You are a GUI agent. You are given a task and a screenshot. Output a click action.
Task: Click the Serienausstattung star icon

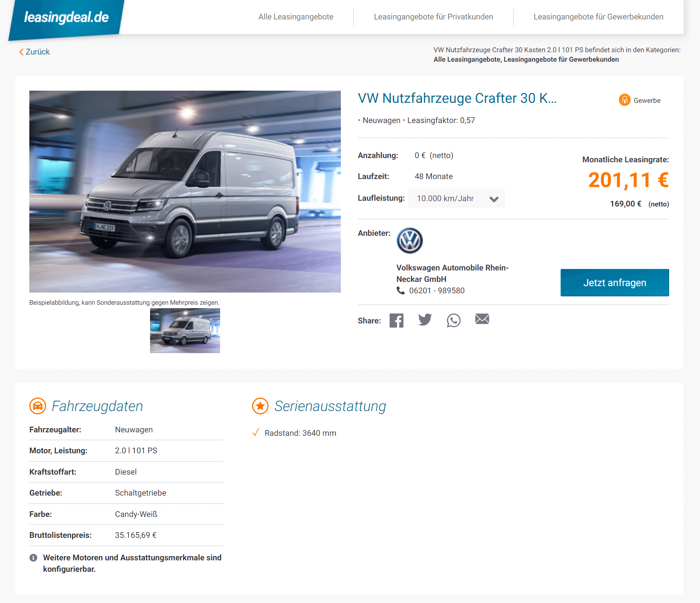[261, 406]
